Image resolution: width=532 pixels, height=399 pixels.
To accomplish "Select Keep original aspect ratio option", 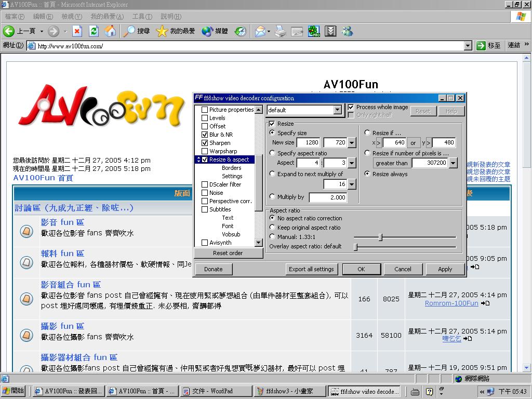I will tap(273, 228).
